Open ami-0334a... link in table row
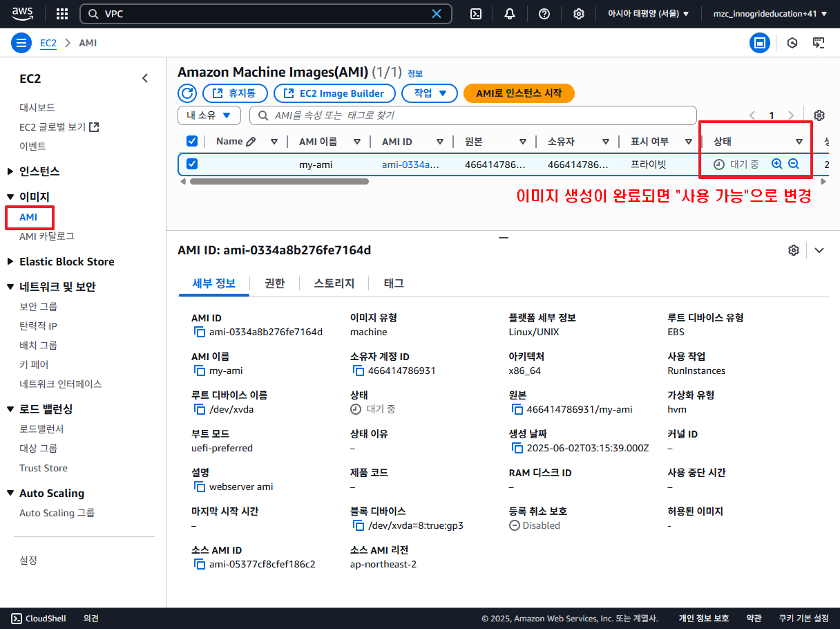Viewport: 840px width, 629px height. (x=411, y=165)
